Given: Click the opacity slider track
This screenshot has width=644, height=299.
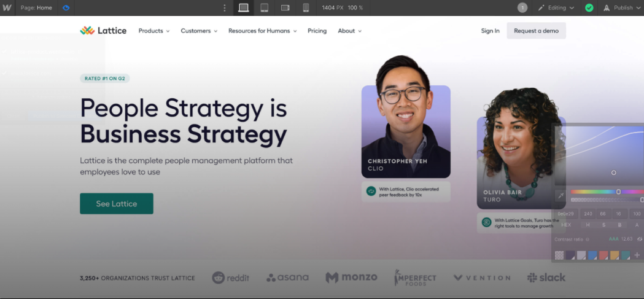Looking at the screenshot, I should coord(607,200).
